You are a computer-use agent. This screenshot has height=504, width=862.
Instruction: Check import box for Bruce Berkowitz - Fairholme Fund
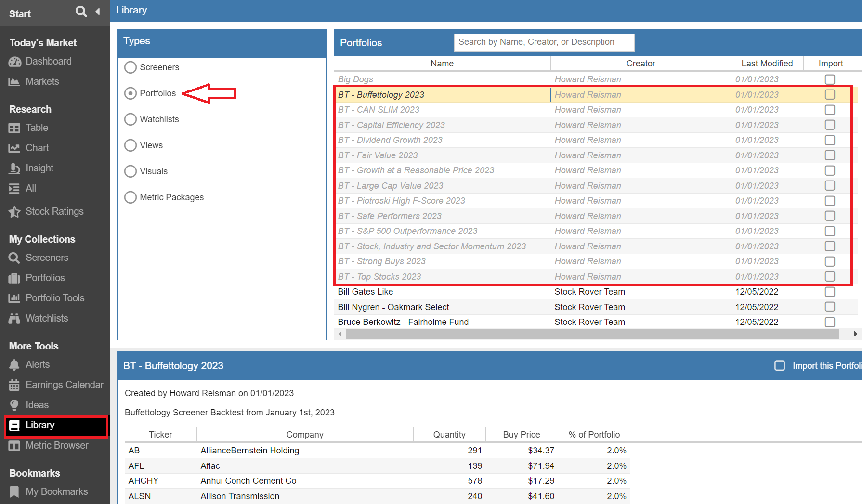[830, 322]
